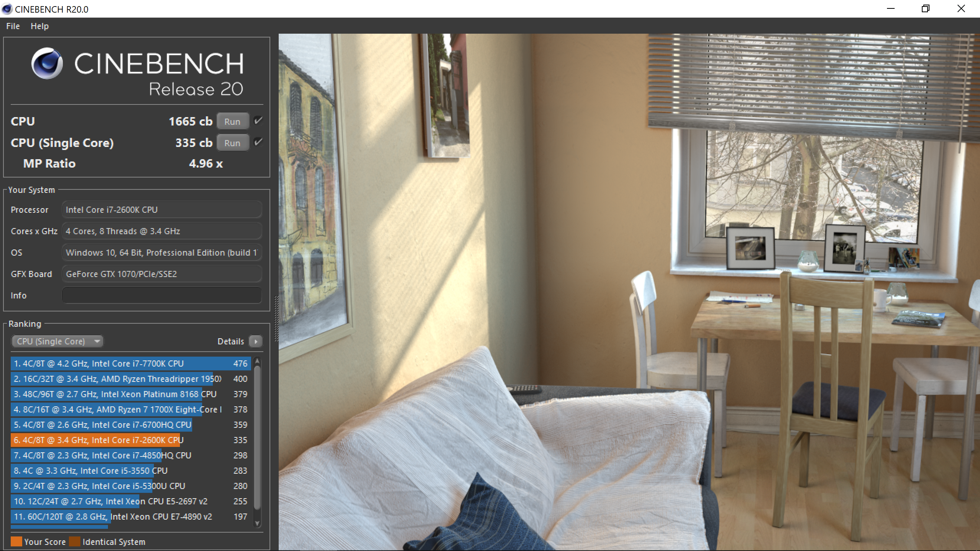
Task: Click the Details arrow icon
Action: tap(255, 341)
